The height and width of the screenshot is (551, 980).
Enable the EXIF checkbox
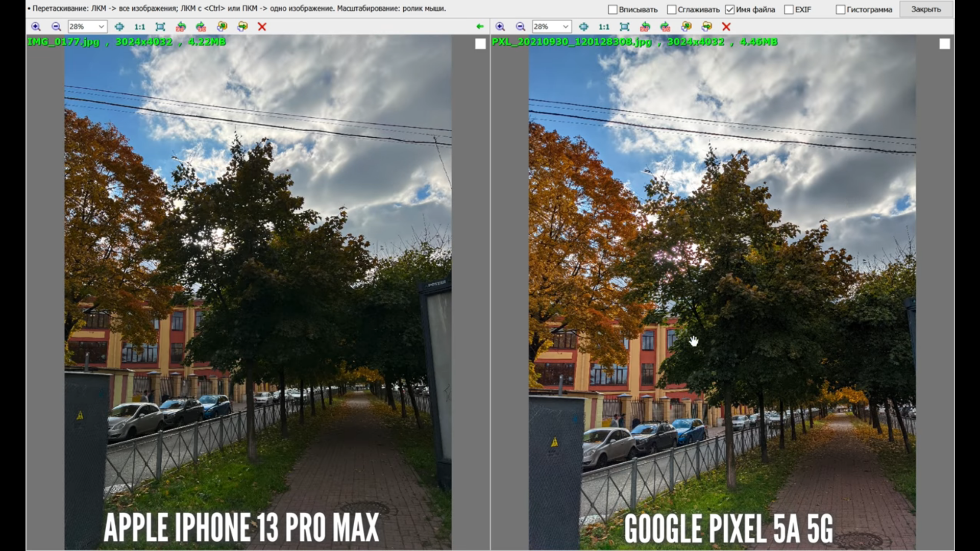(789, 10)
